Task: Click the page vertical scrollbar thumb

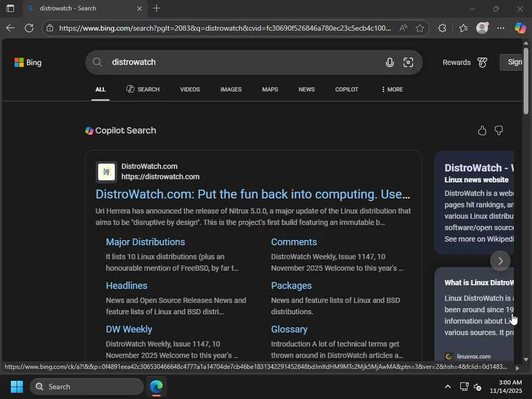Action: [526, 81]
